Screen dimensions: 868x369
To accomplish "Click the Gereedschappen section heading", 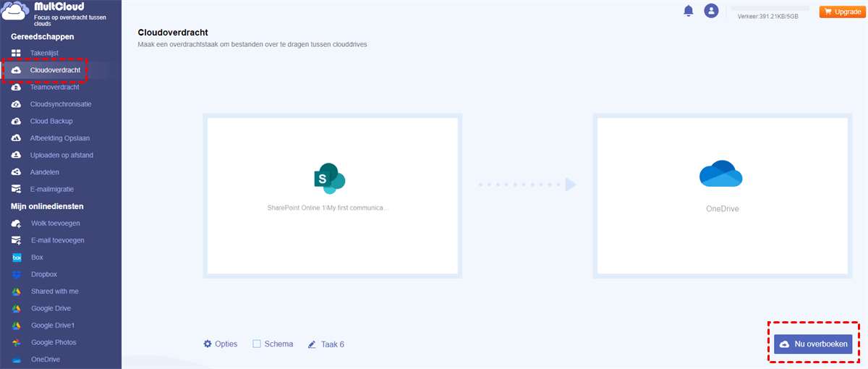I will tap(42, 36).
